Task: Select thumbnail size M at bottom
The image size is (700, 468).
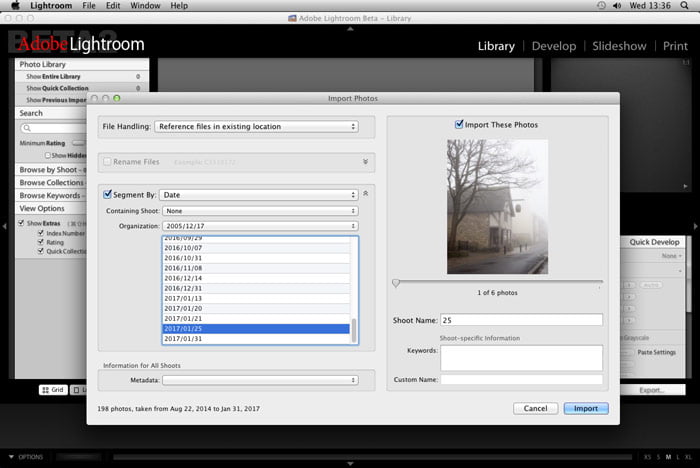Action: tap(668, 457)
